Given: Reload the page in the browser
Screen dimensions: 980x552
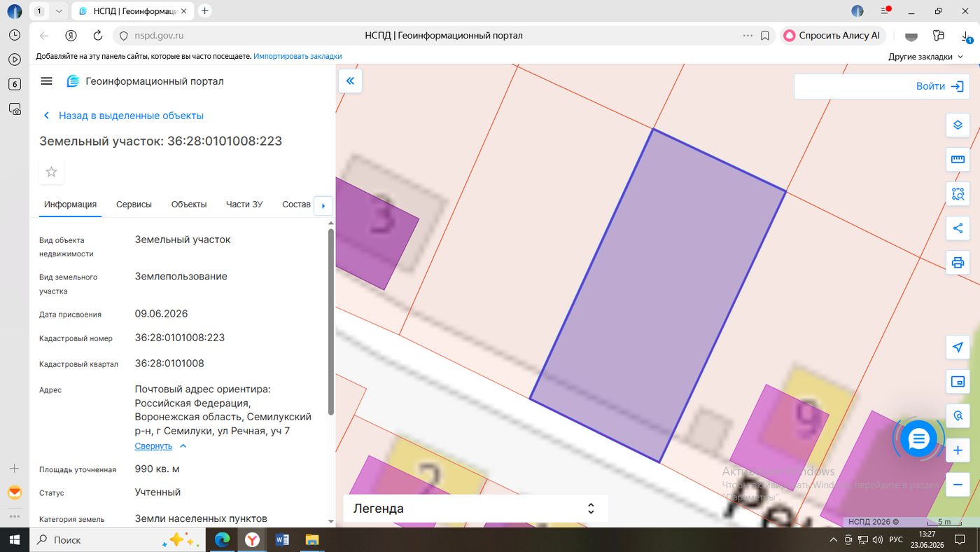Looking at the screenshot, I should (x=98, y=36).
